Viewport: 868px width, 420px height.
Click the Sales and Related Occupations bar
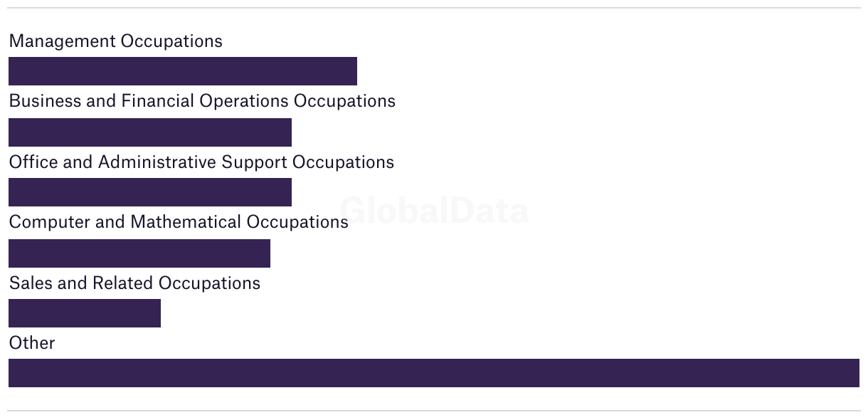85,313
